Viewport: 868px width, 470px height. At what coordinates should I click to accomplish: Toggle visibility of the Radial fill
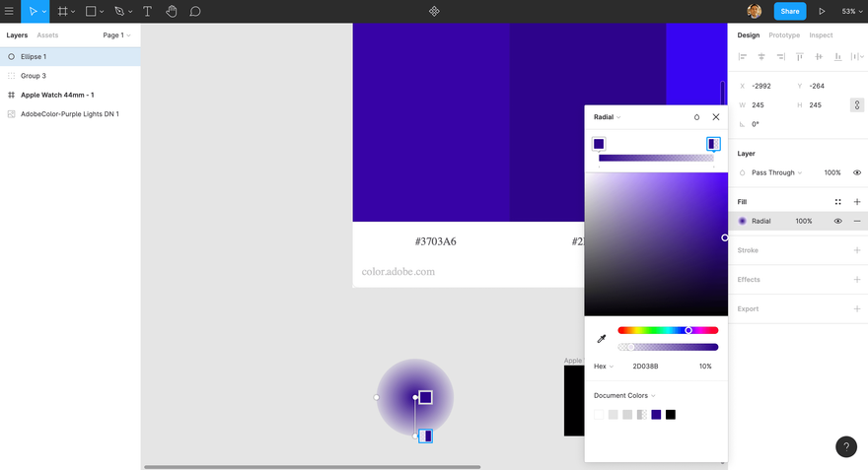pyautogui.click(x=837, y=221)
